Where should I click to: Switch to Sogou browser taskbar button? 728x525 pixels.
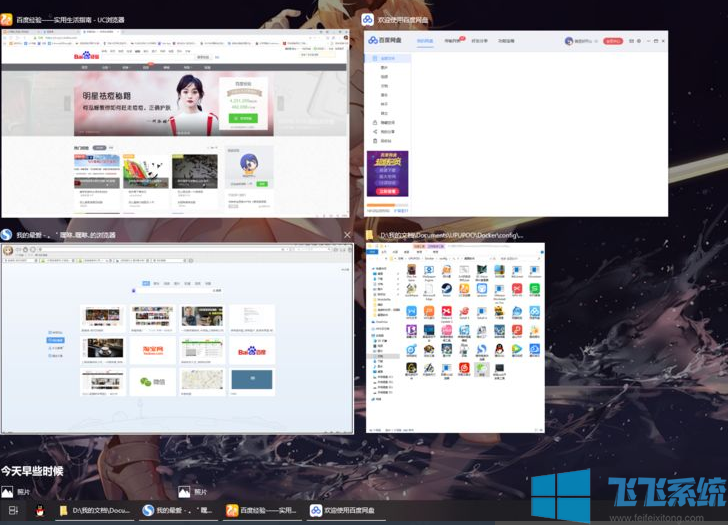[x=178, y=511]
